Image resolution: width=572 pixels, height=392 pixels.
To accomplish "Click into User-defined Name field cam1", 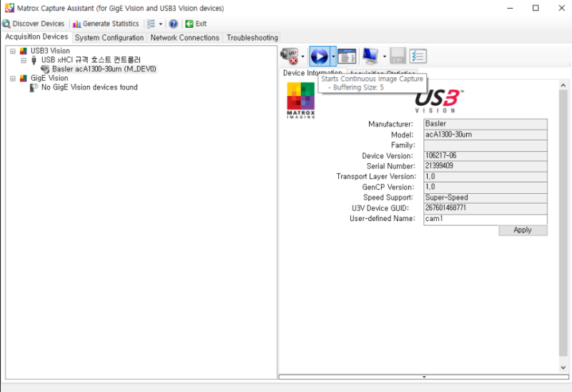I will [485, 219].
